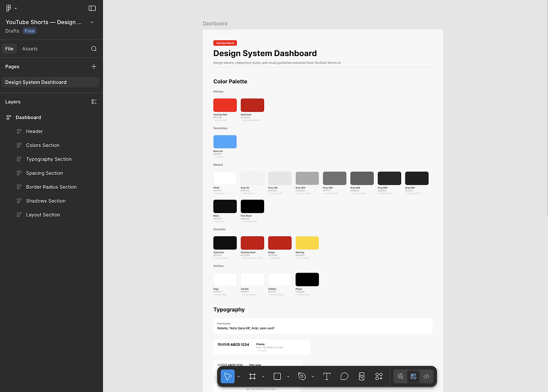Select the Pure Black neutral swatch
The height and width of the screenshot is (392, 548).
(253, 206)
